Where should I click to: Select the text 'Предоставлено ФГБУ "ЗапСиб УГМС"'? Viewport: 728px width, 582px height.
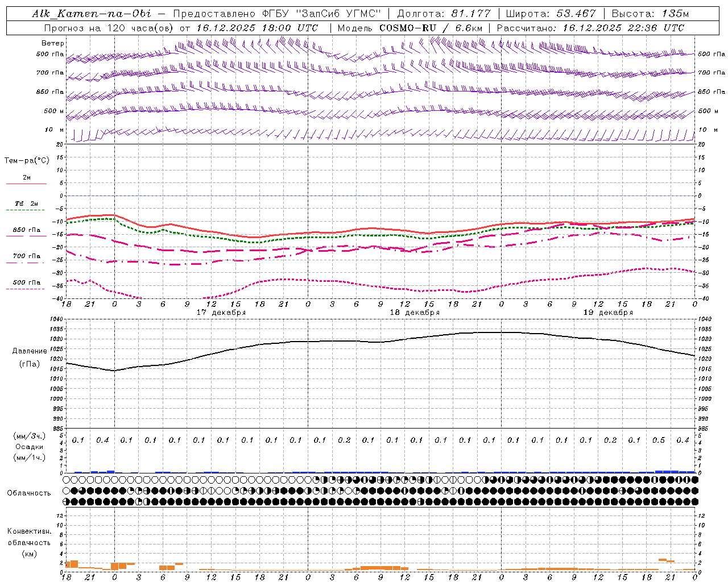pyautogui.click(x=276, y=14)
